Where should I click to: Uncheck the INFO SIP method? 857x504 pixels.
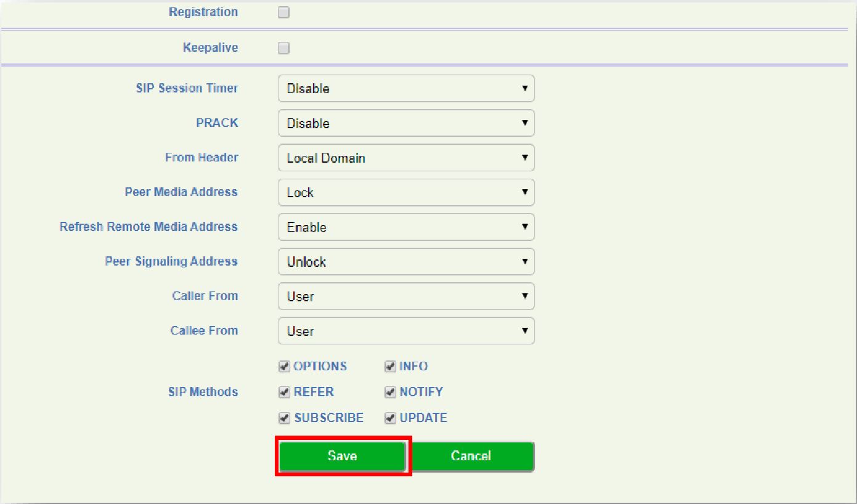click(390, 367)
